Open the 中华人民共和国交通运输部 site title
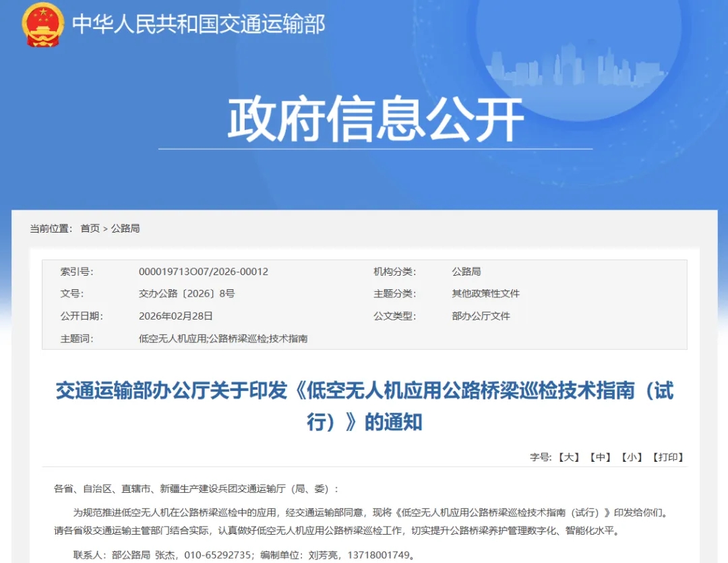 pyautogui.click(x=199, y=24)
